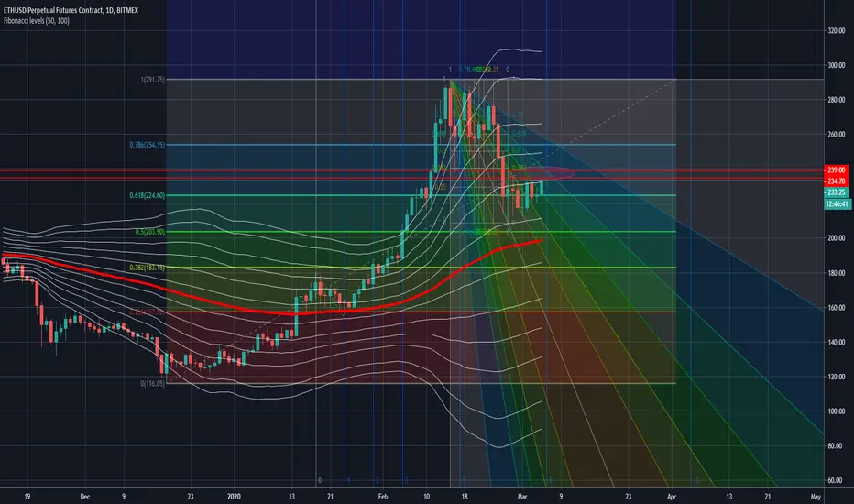The width and height of the screenshot is (854, 504).
Task: Click 100.00 on the price axis
Action: tap(836, 411)
